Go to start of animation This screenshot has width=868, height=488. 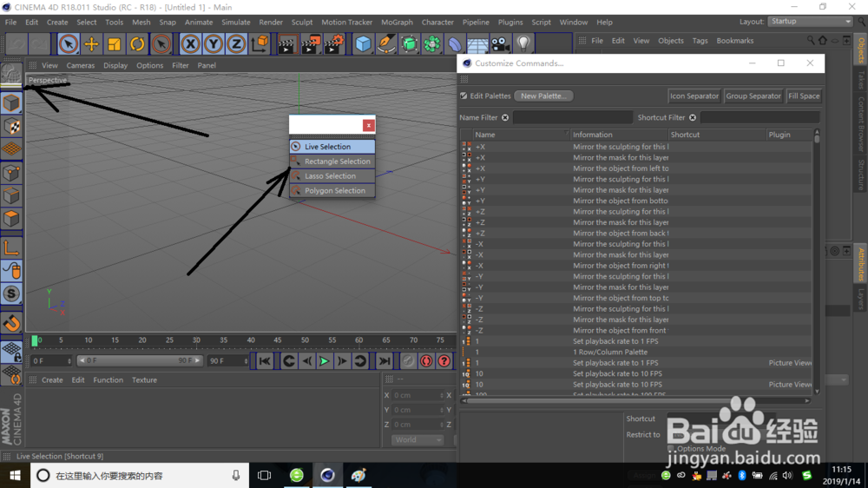265,361
